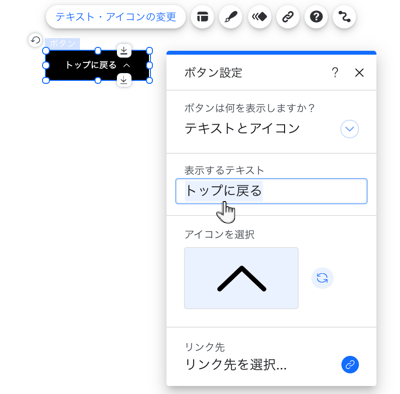The width and height of the screenshot is (400, 394).
Task: Click リンク先を選択... text
Action: click(x=236, y=365)
